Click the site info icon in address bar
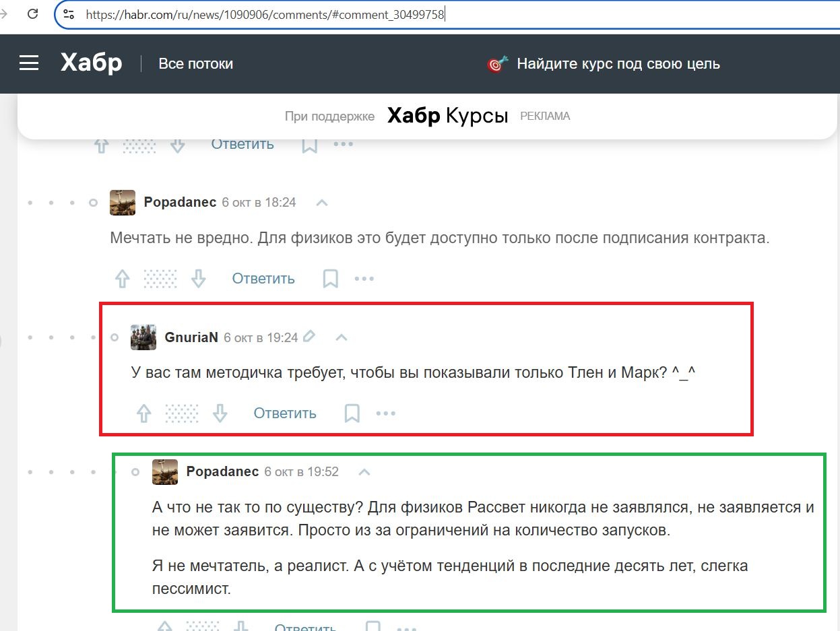 [x=69, y=13]
